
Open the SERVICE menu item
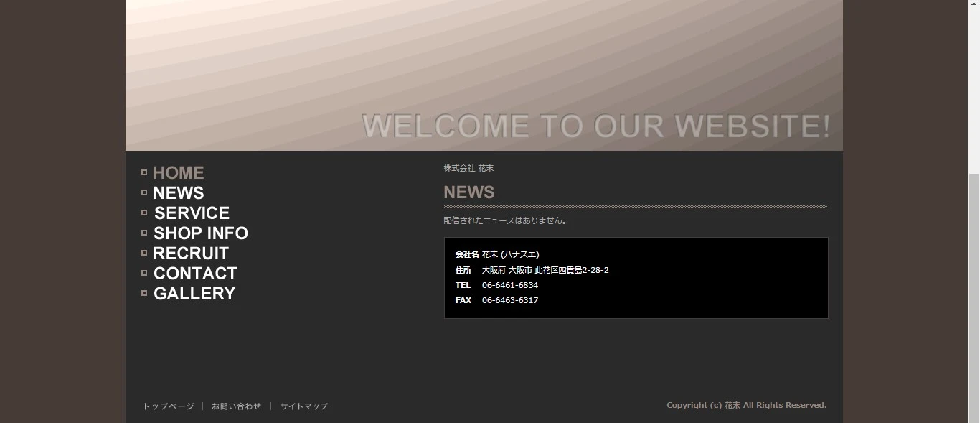point(192,213)
